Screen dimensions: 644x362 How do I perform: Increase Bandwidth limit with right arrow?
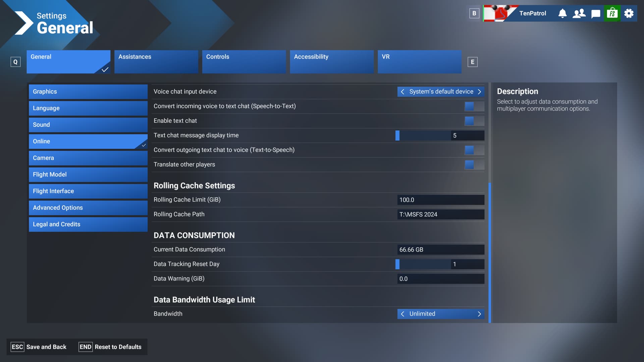(479, 314)
